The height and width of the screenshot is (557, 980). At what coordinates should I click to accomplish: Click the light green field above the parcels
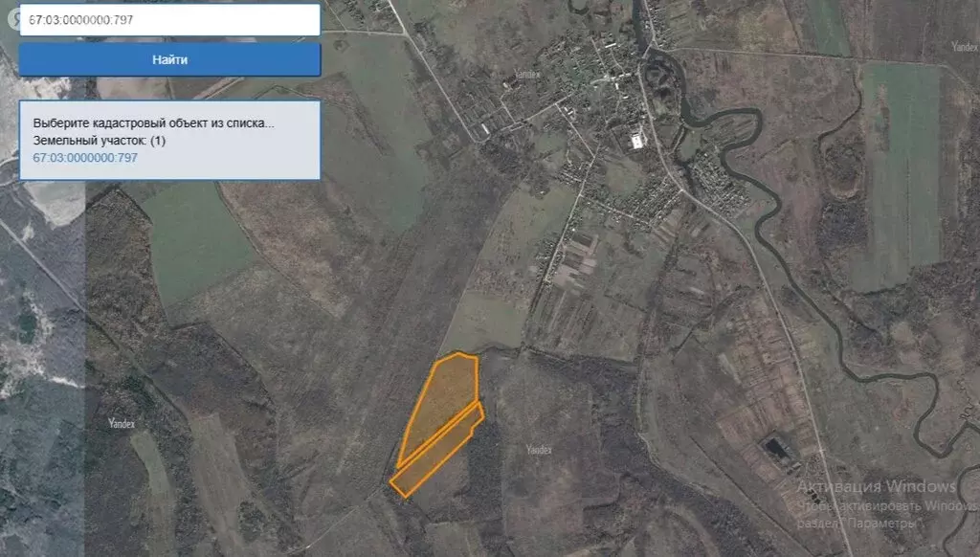486,323
